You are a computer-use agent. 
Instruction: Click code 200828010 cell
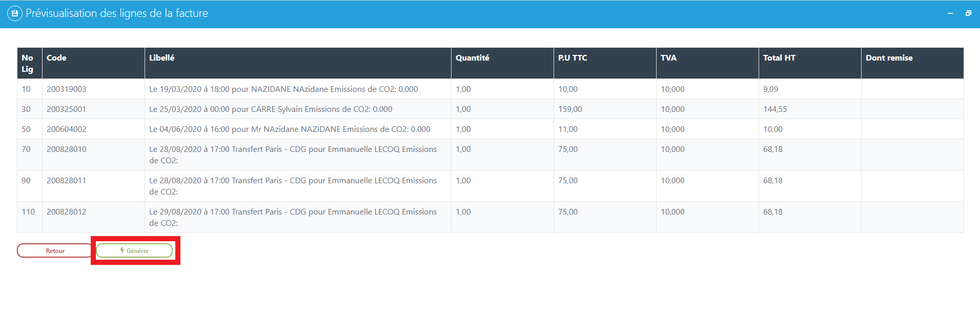tap(66, 149)
